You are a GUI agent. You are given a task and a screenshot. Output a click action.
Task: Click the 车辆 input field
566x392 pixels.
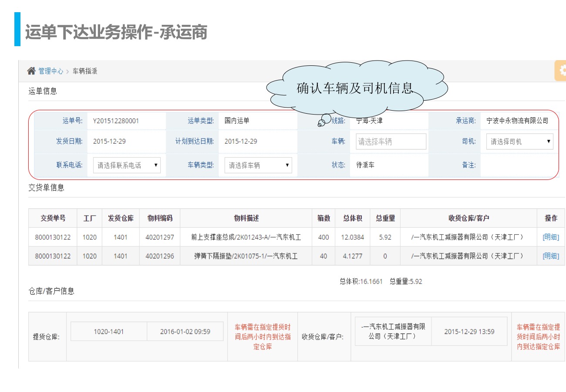coord(388,142)
